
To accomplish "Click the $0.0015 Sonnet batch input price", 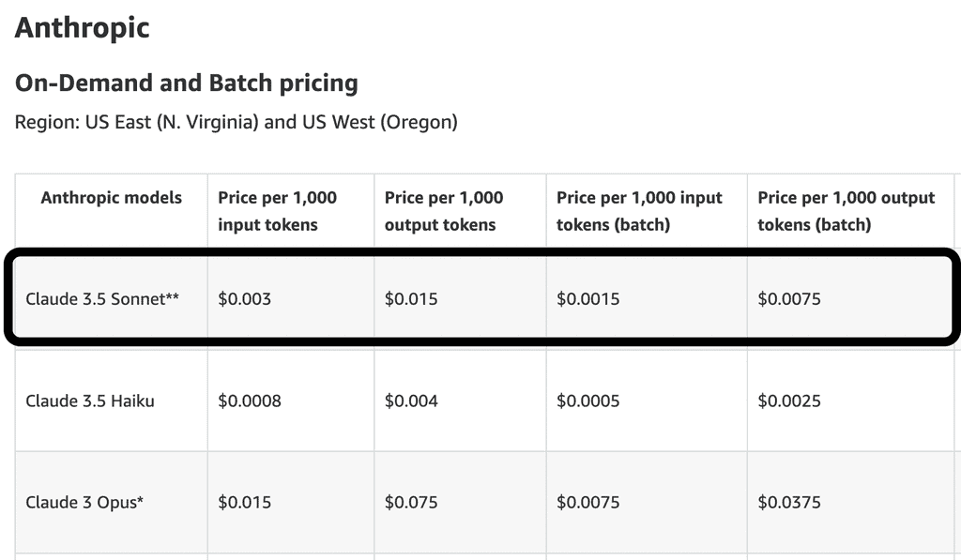I will (587, 299).
